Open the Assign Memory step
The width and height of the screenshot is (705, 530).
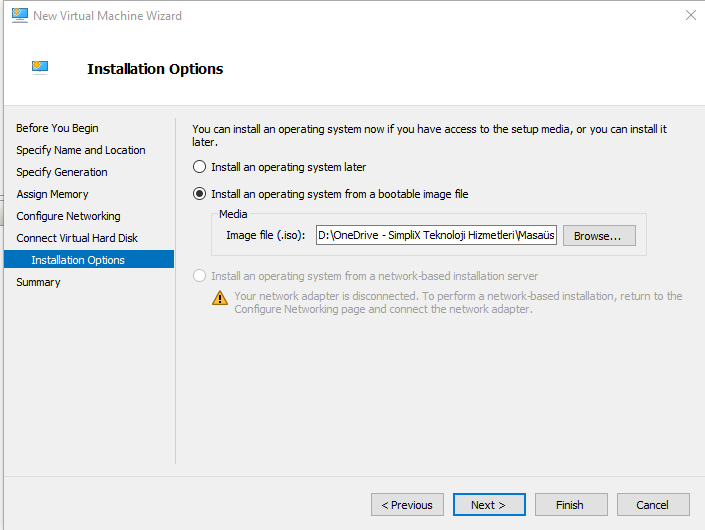click(53, 194)
